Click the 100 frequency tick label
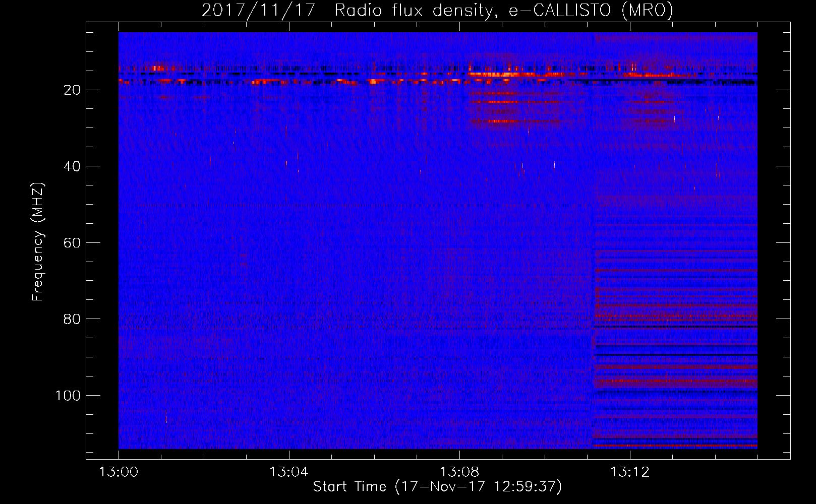This screenshot has height=504, width=816. [68, 396]
